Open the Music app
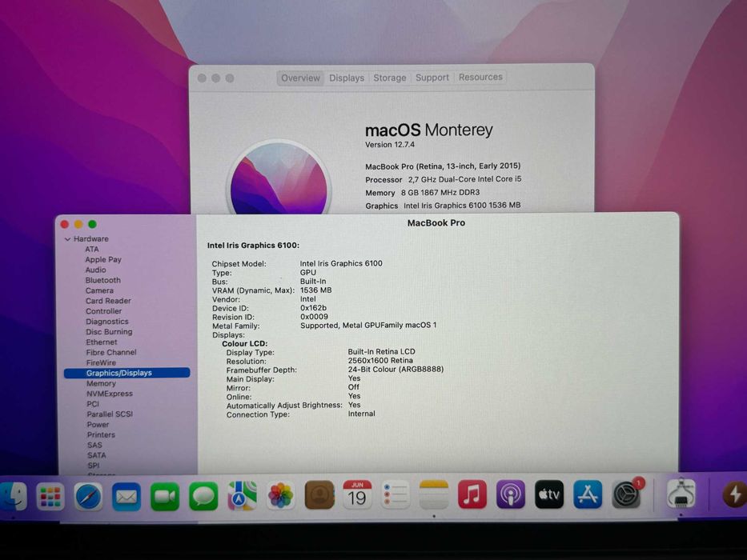The height and width of the screenshot is (560, 747). 472,494
